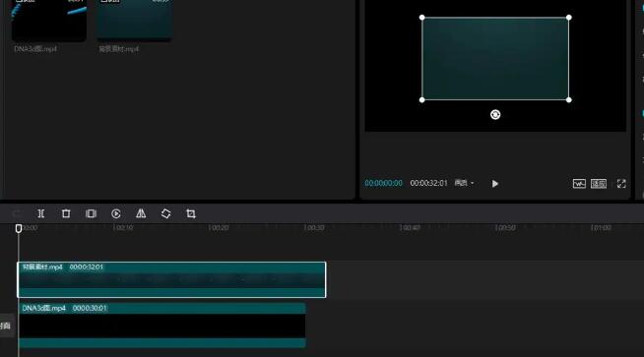The width and height of the screenshot is (644, 357).
Task: Rotate the clip using rotate icon
Action: (x=166, y=213)
